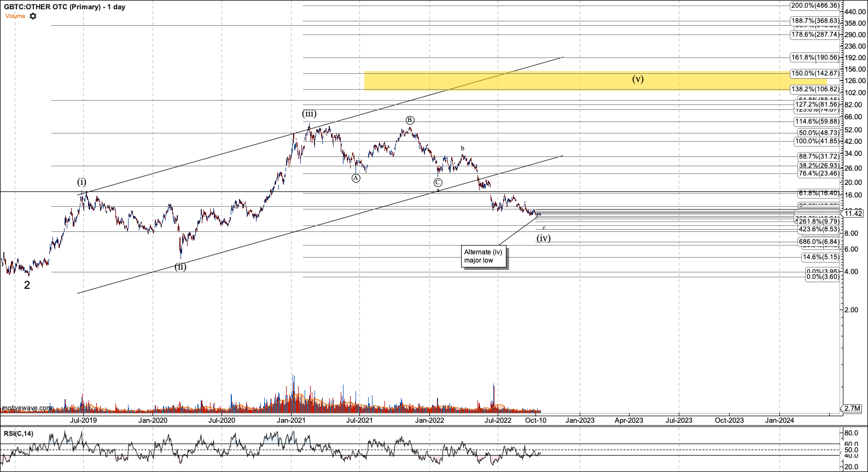
Task: Click the 161.8%(190.56) Fibonacci label
Action: coord(815,57)
